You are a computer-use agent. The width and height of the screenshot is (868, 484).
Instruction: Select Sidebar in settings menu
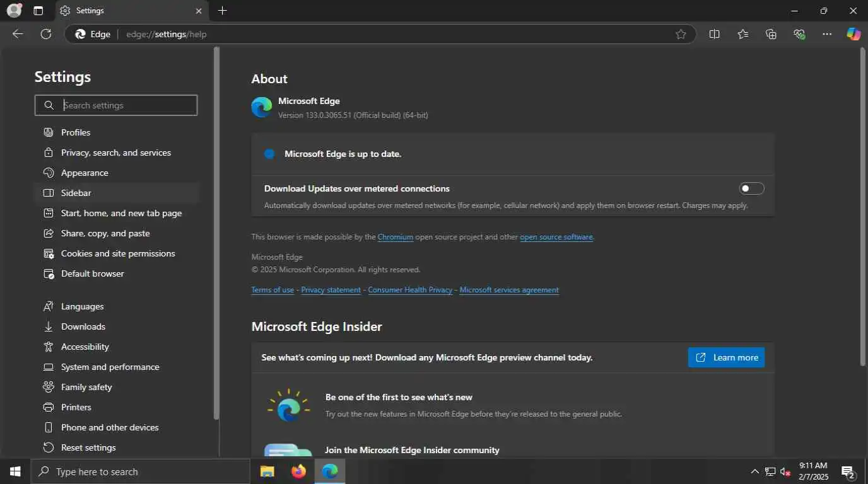[x=117, y=193]
